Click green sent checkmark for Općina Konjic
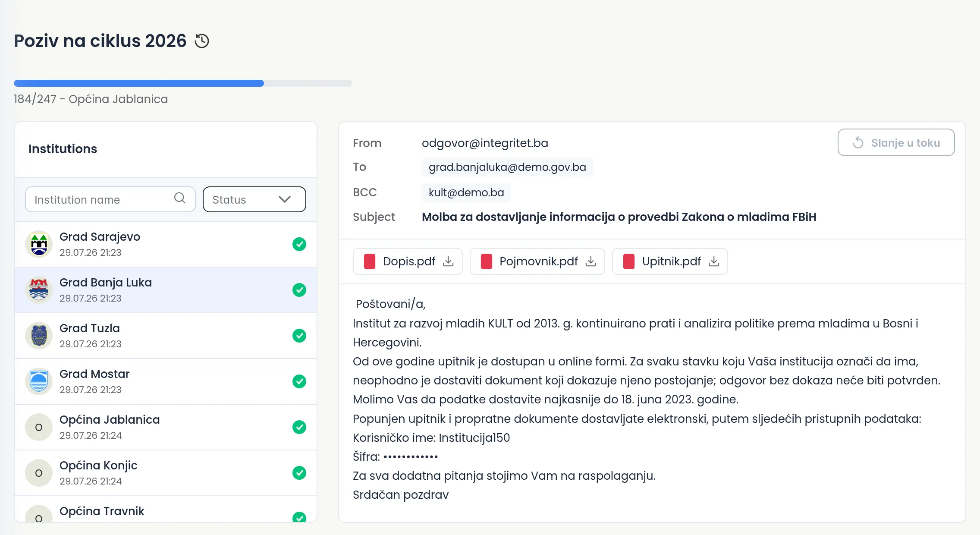This screenshot has width=980, height=535. [x=299, y=473]
